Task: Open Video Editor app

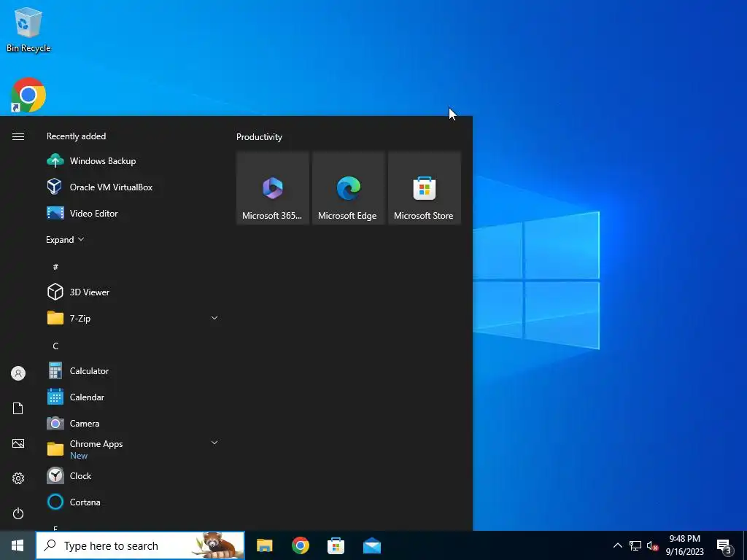Action: [133, 214]
